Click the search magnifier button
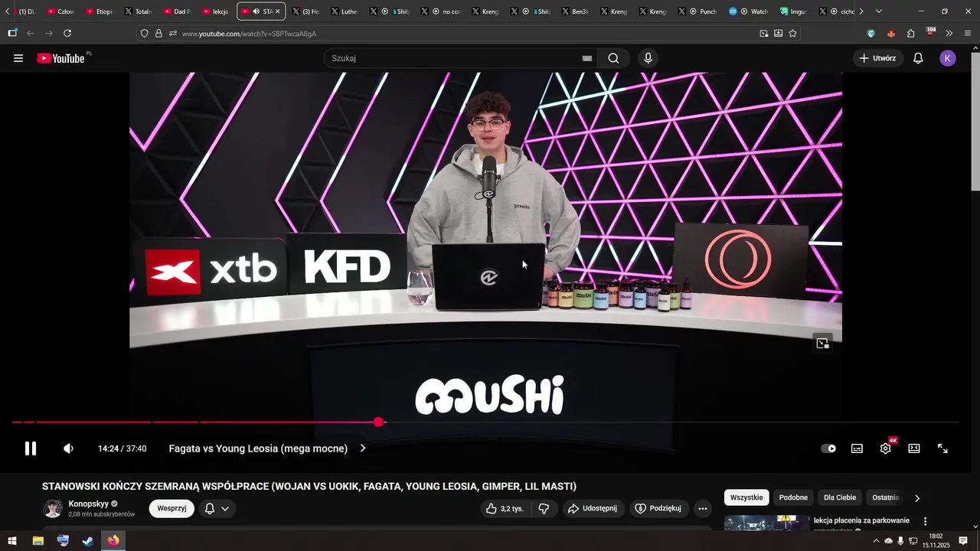980x551 pixels. (613, 58)
